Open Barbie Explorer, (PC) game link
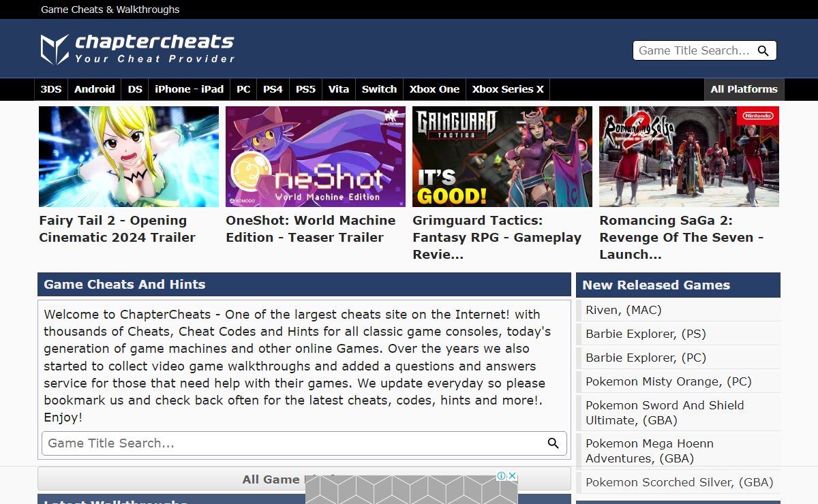This screenshot has height=504, width=818. click(646, 358)
